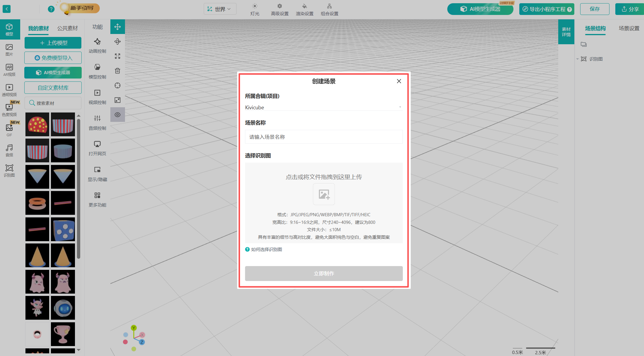644x356 pixels.
Task: Click the 上传模型 button
Action: click(53, 43)
